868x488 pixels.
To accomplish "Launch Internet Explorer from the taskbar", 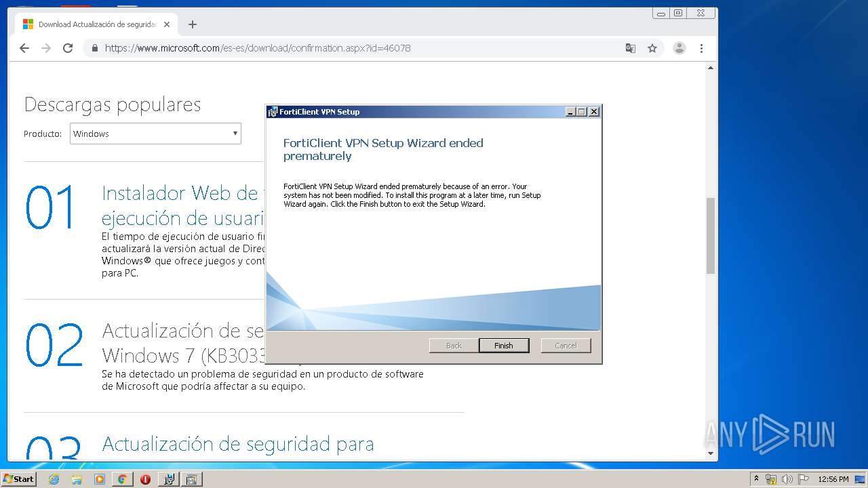I will coord(54,479).
